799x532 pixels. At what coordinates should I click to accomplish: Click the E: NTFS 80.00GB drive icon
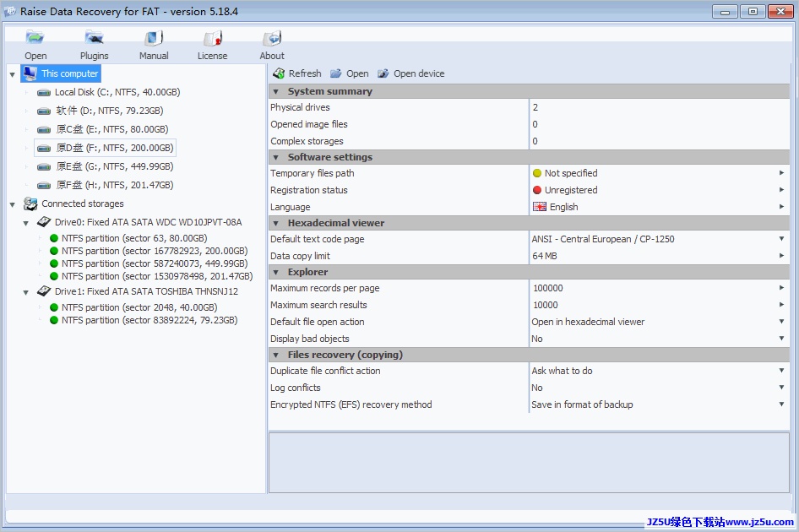(44, 130)
